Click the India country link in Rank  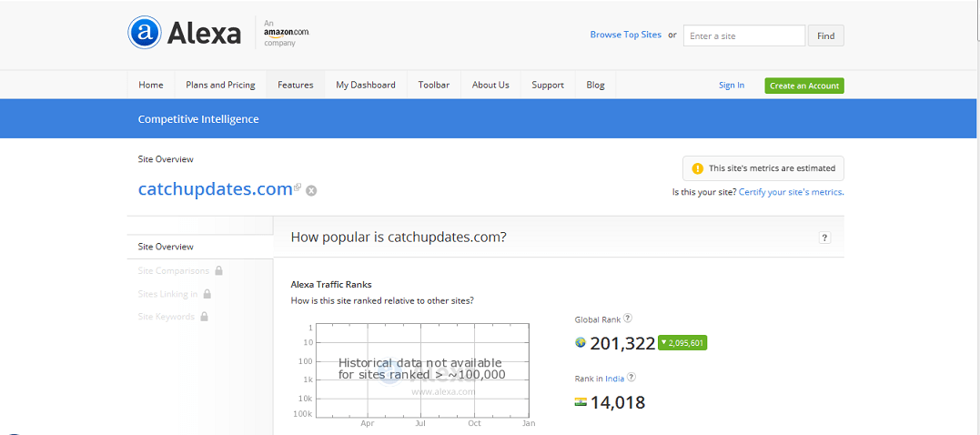(x=614, y=379)
